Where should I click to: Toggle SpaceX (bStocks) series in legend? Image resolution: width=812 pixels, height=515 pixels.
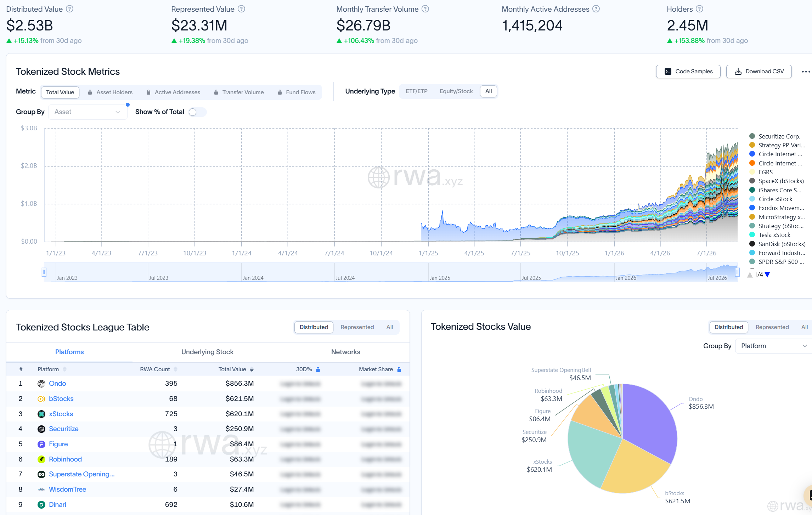[x=777, y=181]
